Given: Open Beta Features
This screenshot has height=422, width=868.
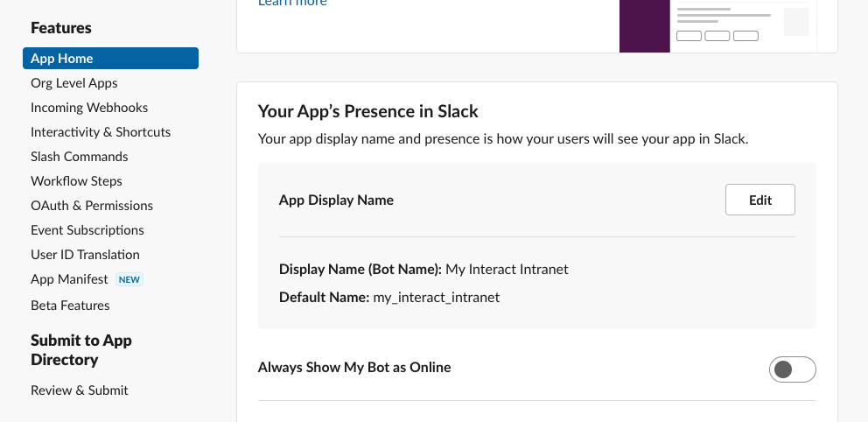Looking at the screenshot, I should coord(70,306).
